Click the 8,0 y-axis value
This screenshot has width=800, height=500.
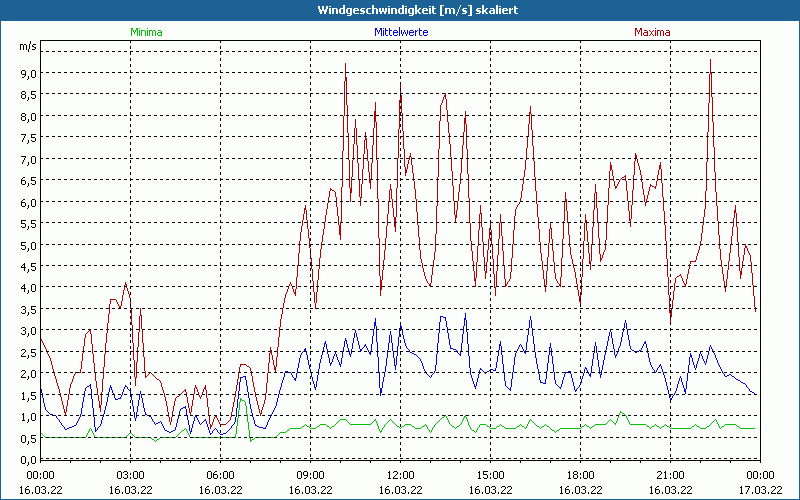click(29, 116)
